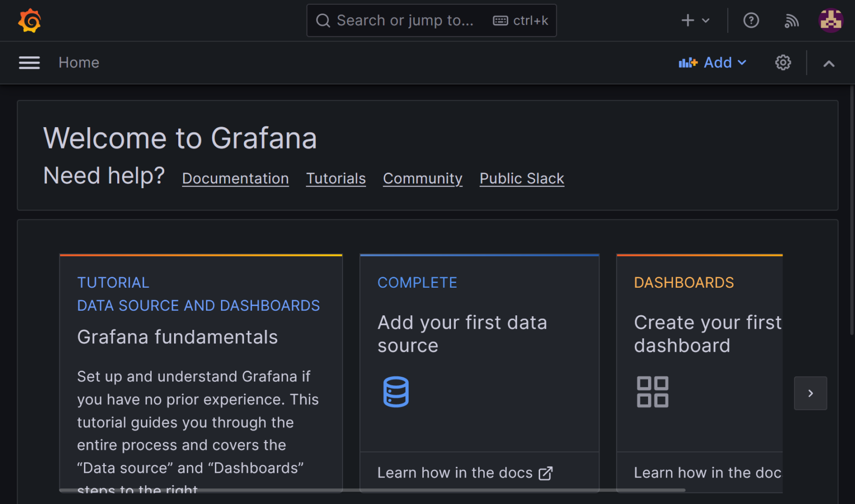This screenshot has height=504, width=855.
Task: Open the dashboard settings gear
Action: (x=783, y=63)
